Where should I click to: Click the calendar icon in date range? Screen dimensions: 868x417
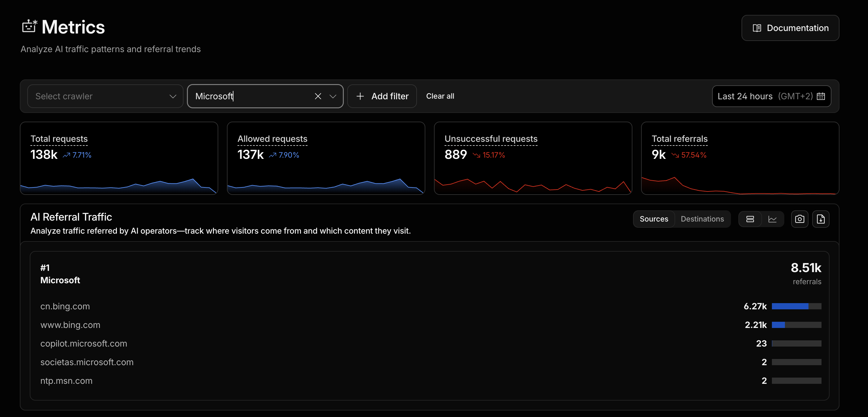click(x=821, y=96)
